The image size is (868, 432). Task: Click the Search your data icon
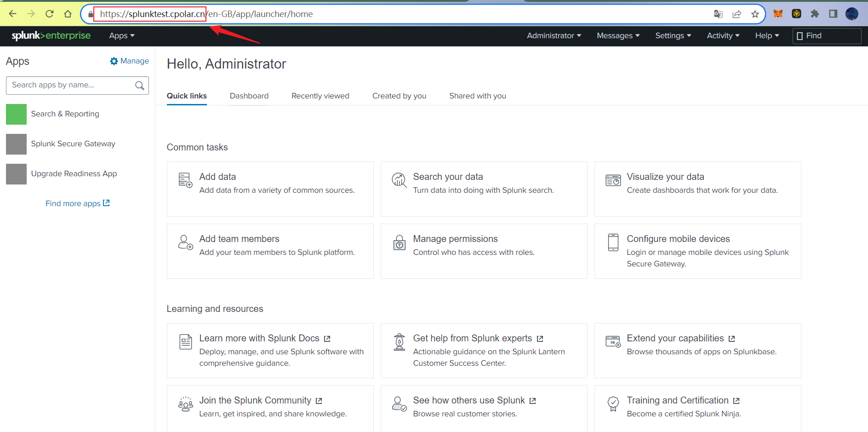pyautogui.click(x=399, y=180)
